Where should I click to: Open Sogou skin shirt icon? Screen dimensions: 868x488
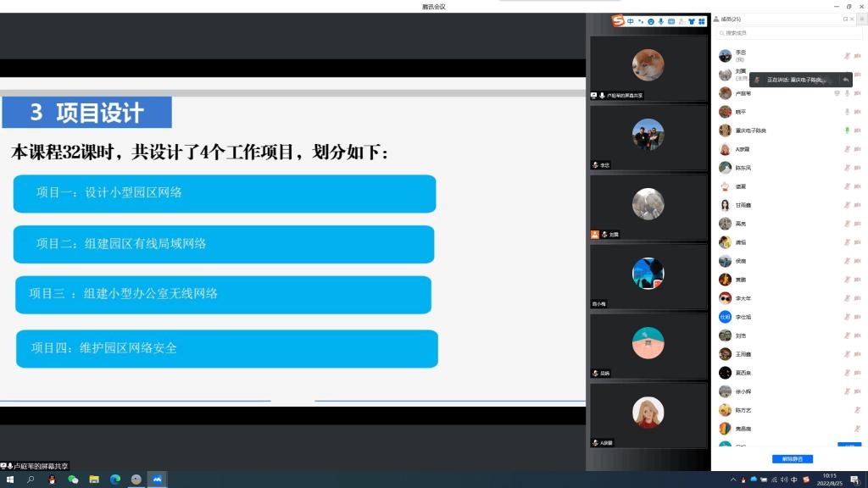pos(692,21)
